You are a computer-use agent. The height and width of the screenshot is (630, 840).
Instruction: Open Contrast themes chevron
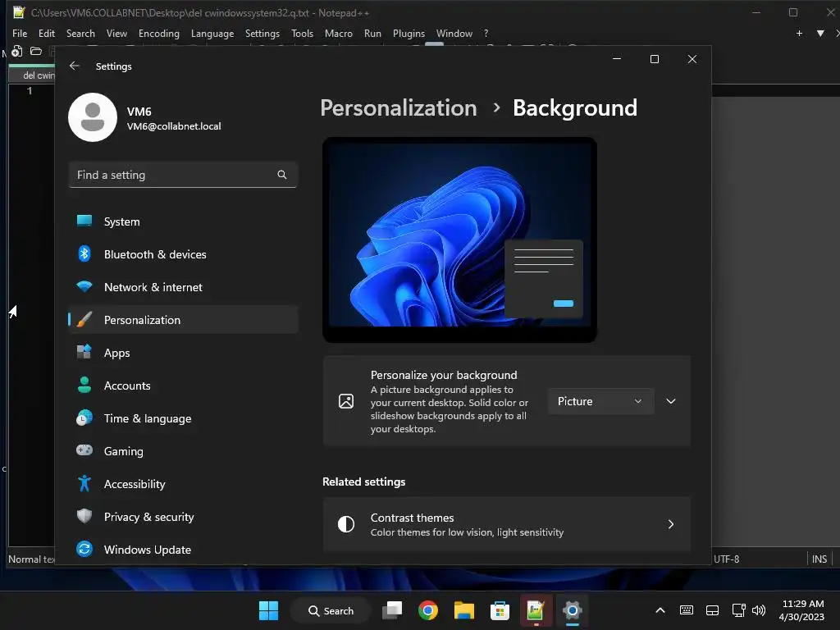coord(671,524)
